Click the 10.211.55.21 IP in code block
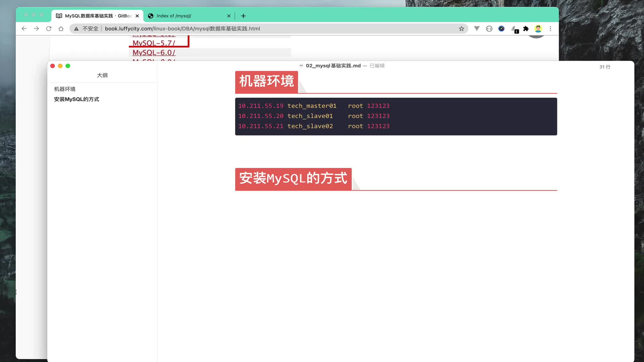644x362 pixels. (x=261, y=126)
